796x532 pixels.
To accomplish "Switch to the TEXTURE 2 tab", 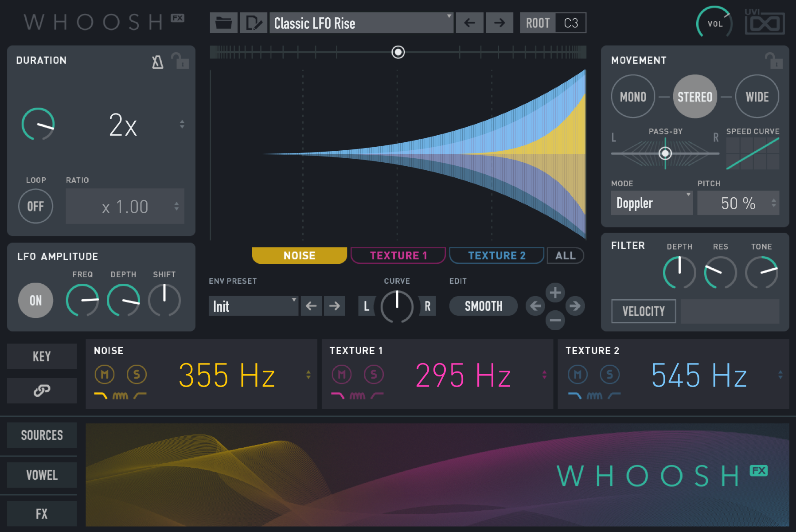I will click(x=496, y=255).
